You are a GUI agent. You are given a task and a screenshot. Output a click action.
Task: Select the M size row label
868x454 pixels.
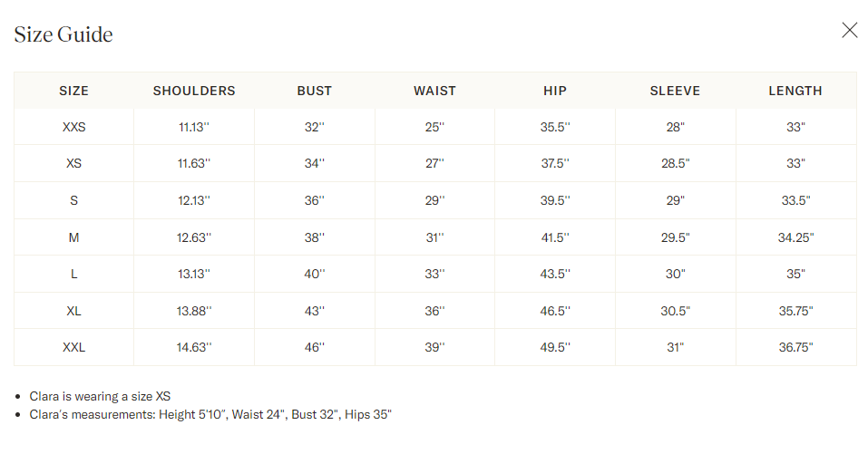click(x=73, y=237)
